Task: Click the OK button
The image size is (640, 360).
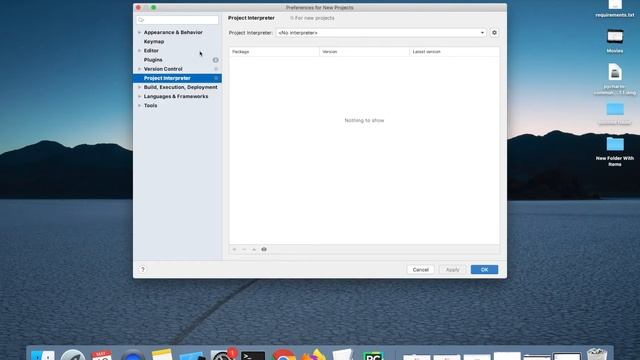Action: (484, 269)
